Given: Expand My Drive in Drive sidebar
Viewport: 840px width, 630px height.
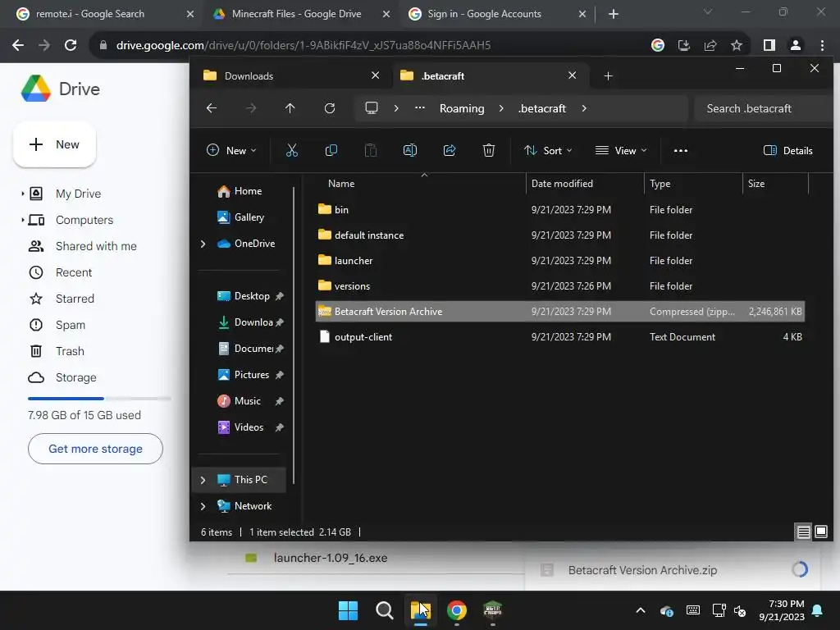Looking at the screenshot, I should [22, 194].
